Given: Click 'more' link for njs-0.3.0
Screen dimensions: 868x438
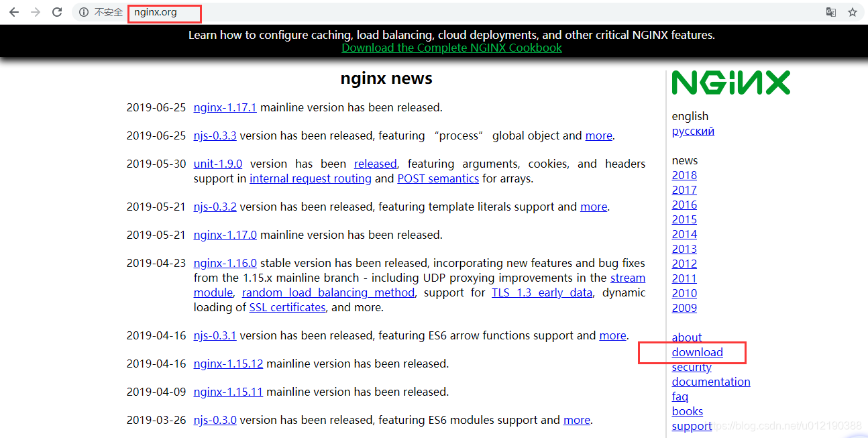Looking at the screenshot, I should pos(577,420).
